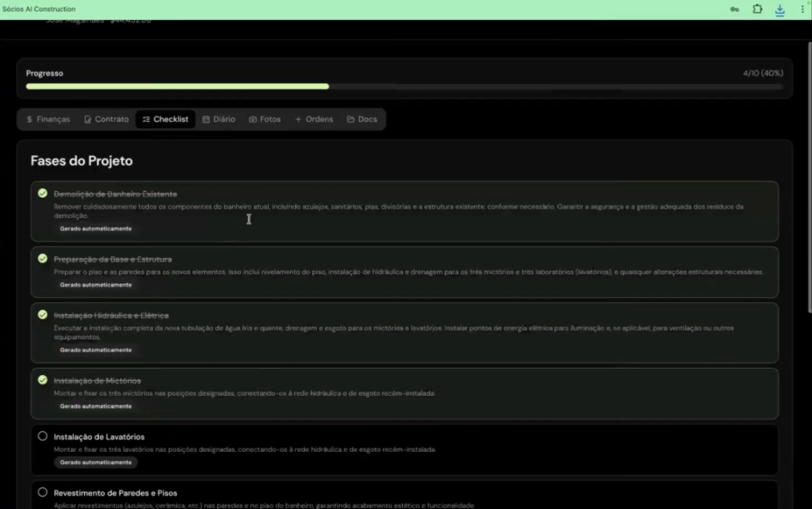Image resolution: width=812 pixels, height=509 pixels.
Task: Show the Fotos tab
Action: (265, 119)
